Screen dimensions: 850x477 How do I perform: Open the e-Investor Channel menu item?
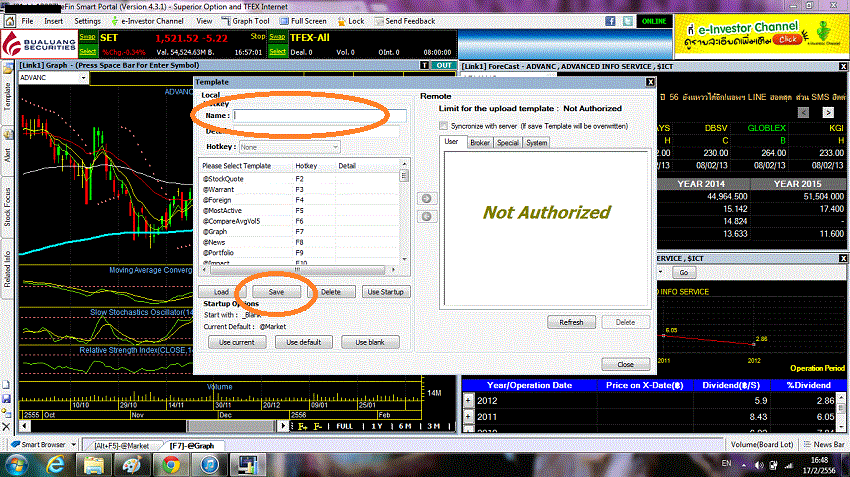pos(147,21)
